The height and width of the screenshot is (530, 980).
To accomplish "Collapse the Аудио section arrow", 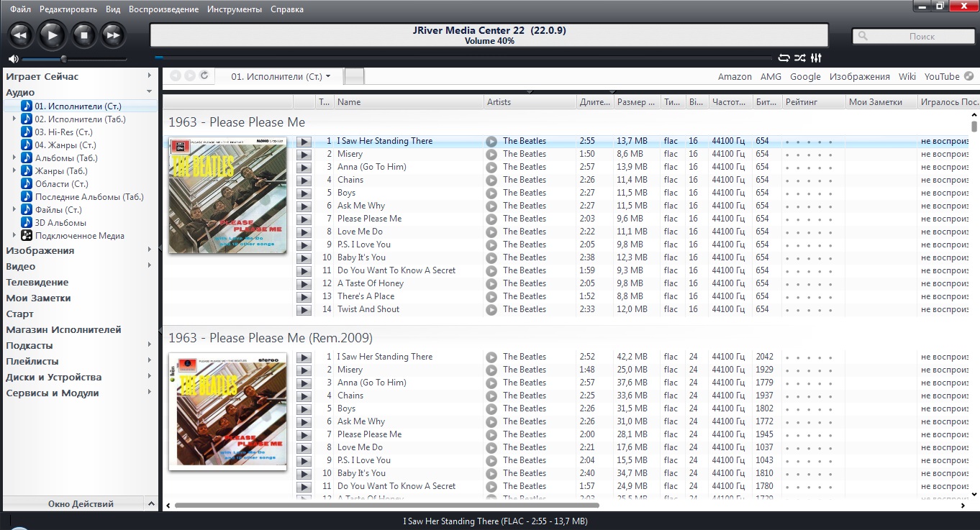I will (x=150, y=92).
